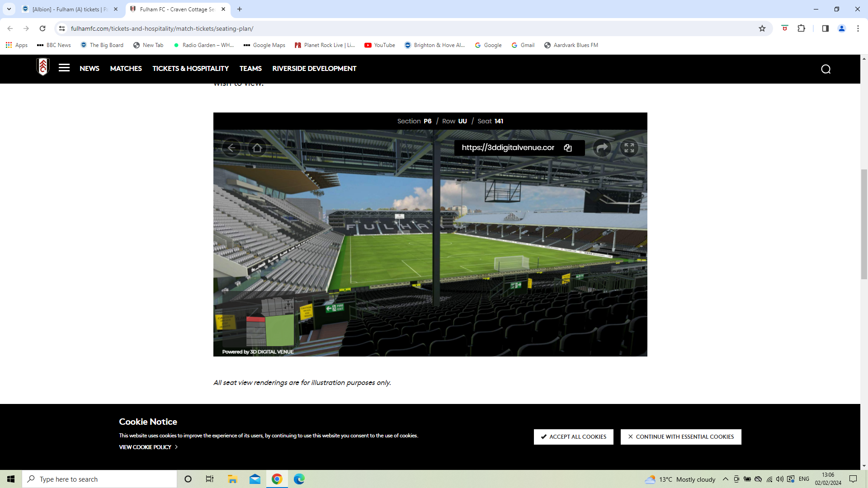Open File Explorer from the taskbar

[232, 479]
